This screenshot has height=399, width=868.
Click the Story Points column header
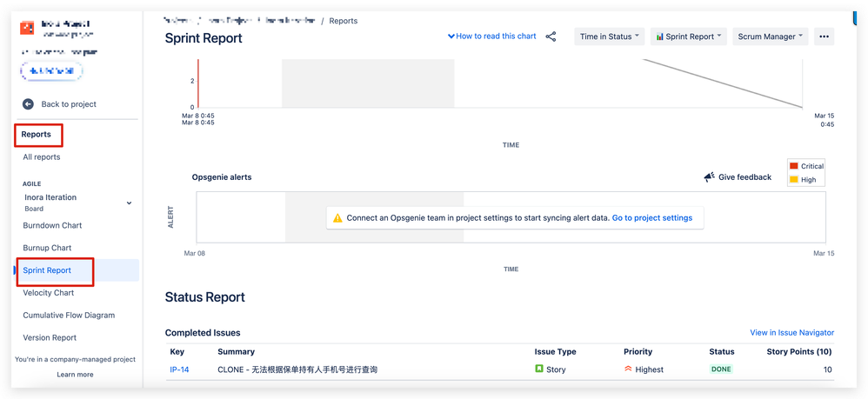click(798, 351)
